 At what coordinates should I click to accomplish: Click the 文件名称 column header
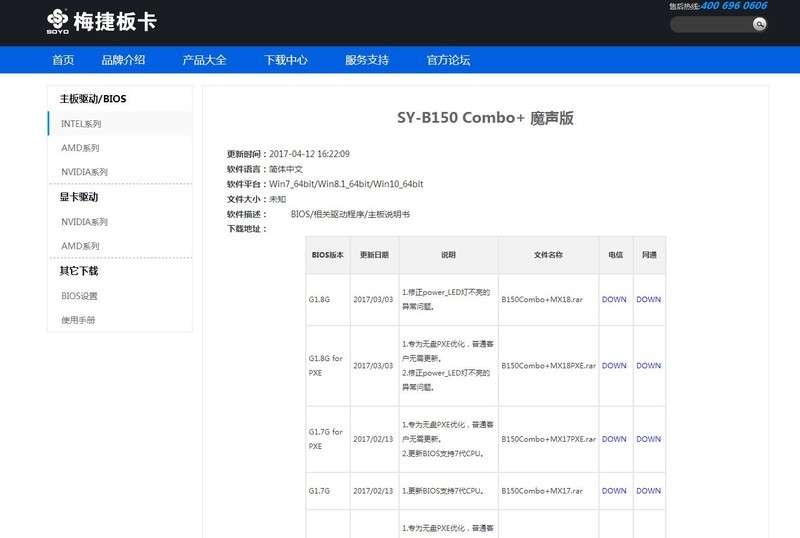coord(548,255)
